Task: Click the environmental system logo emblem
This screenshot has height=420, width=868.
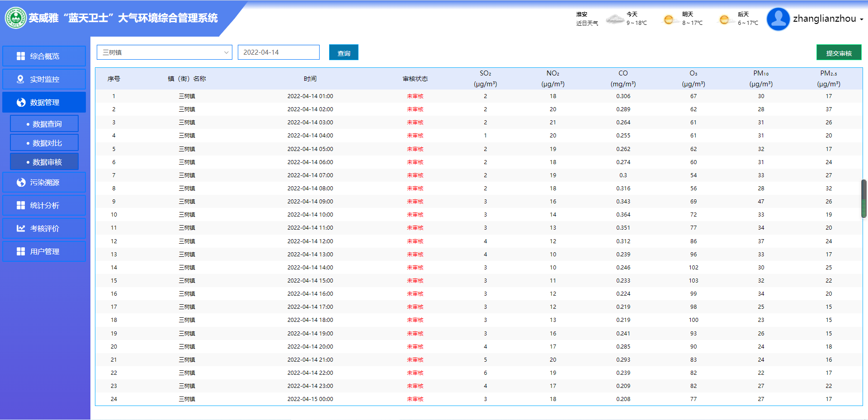Action: (x=16, y=18)
